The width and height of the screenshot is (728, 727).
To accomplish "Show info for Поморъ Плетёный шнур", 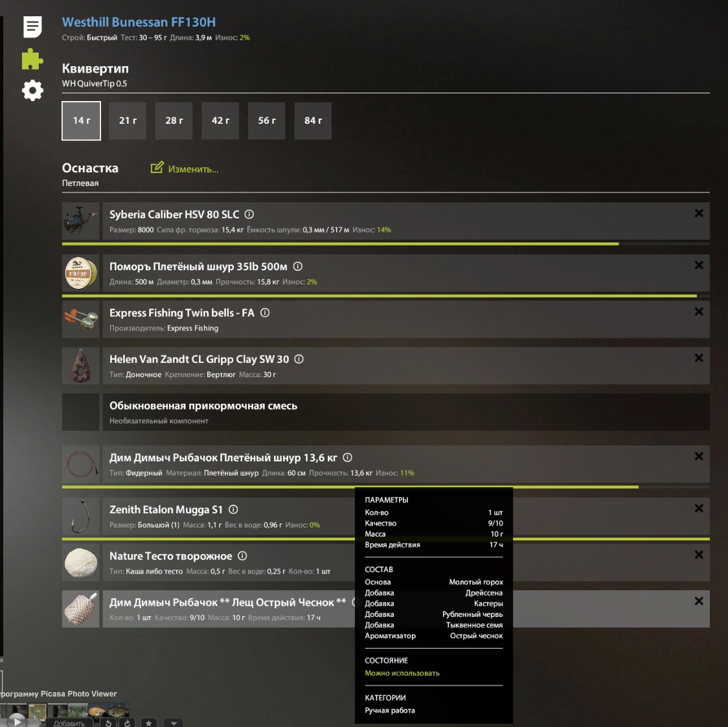I will [297, 266].
